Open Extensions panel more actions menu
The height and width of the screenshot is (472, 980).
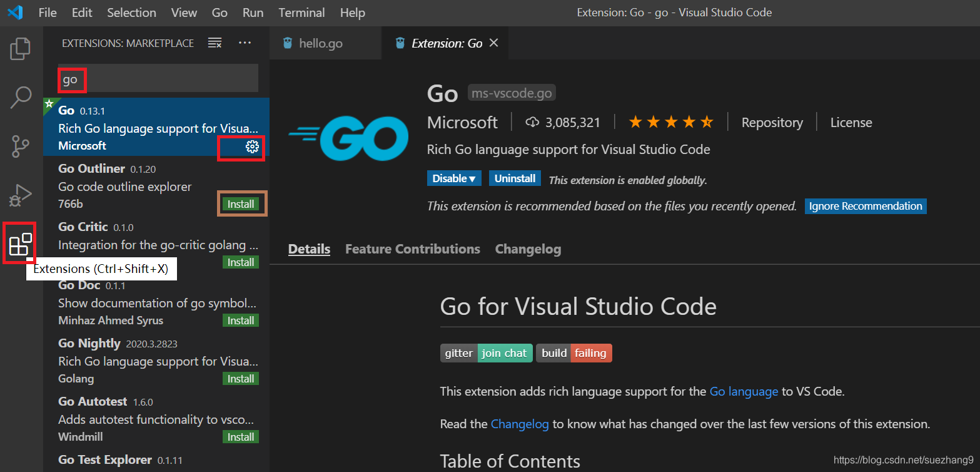pyautogui.click(x=245, y=43)
